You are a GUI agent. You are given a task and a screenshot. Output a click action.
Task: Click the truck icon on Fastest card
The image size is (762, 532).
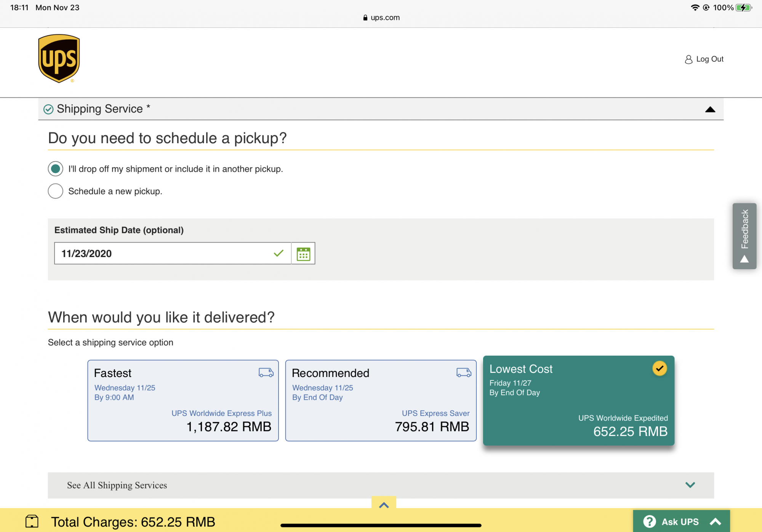266,372
